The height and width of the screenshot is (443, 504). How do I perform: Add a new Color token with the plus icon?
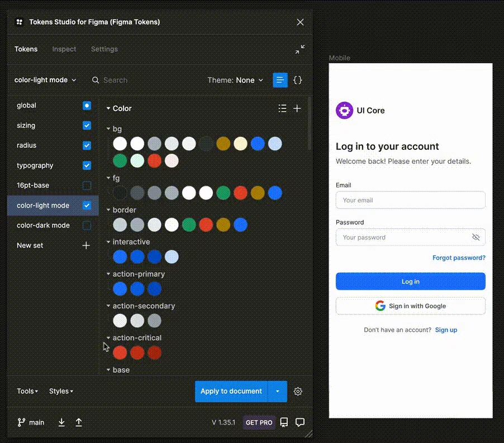297,109
